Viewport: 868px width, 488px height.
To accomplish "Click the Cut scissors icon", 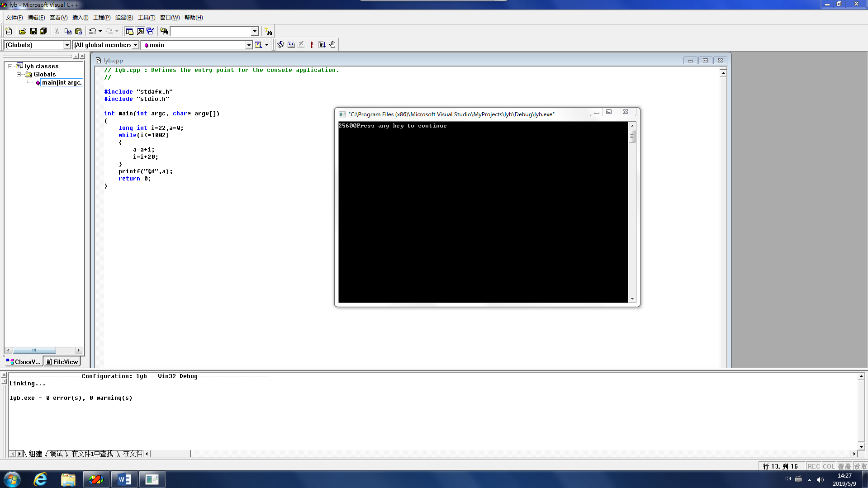I will point(57,31).
